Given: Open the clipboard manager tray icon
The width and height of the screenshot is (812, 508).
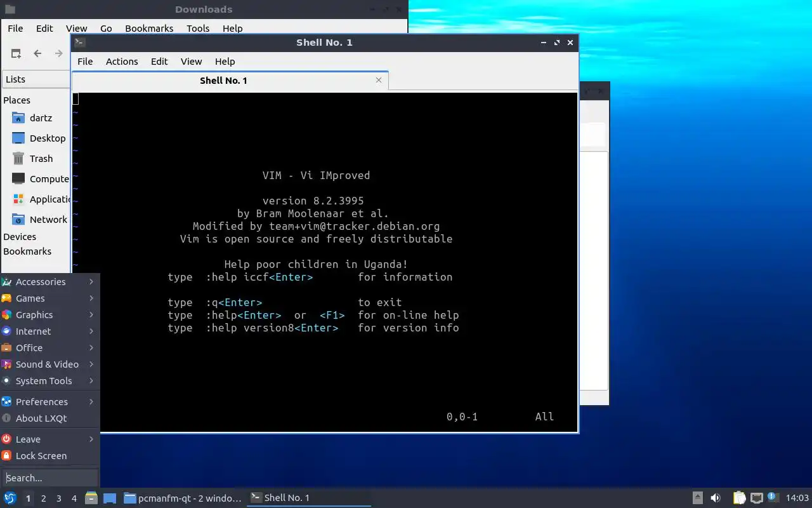Looking at the screenshot, I should 739,498.
